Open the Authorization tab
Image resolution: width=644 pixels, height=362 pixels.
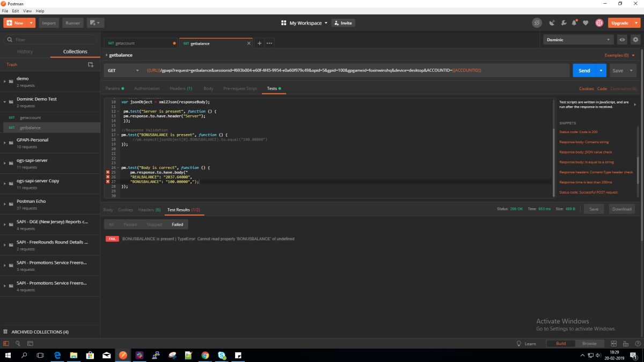pos(147,88)
